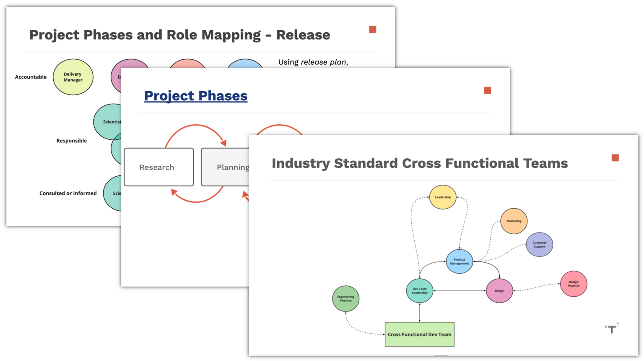Click the Product Management blue node
The height and width of the screenshot is (361, 644).
(460, 262)
